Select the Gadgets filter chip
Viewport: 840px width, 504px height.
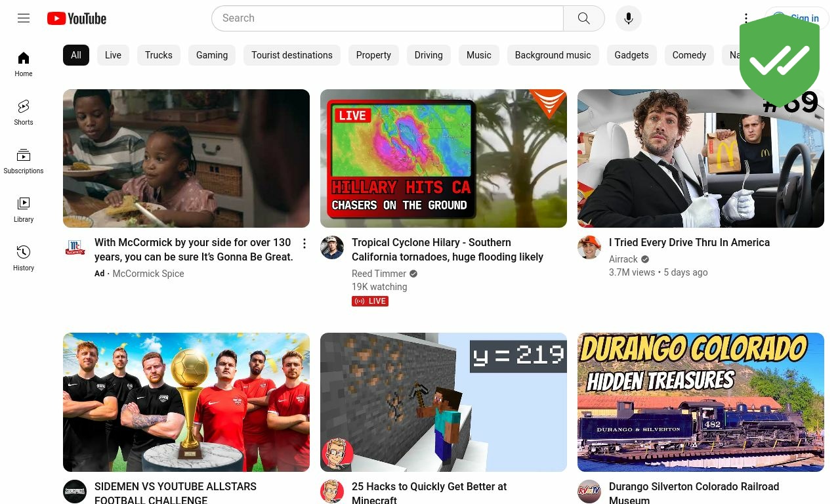click(631, 55)
